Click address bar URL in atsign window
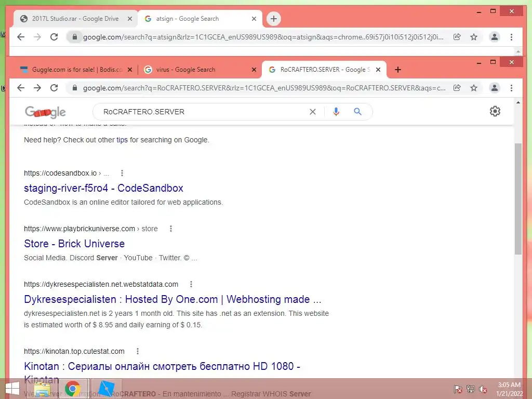 coord(263,37)
